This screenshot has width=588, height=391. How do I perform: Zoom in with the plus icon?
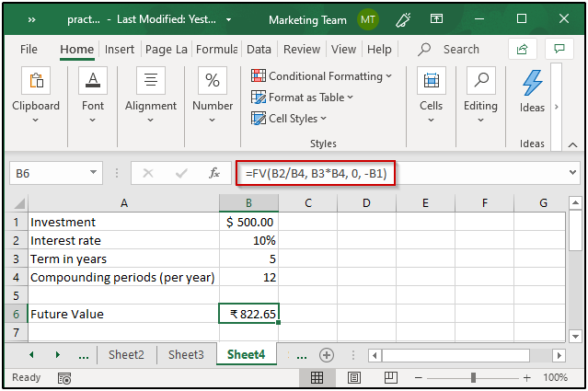(x=527, y=378)
